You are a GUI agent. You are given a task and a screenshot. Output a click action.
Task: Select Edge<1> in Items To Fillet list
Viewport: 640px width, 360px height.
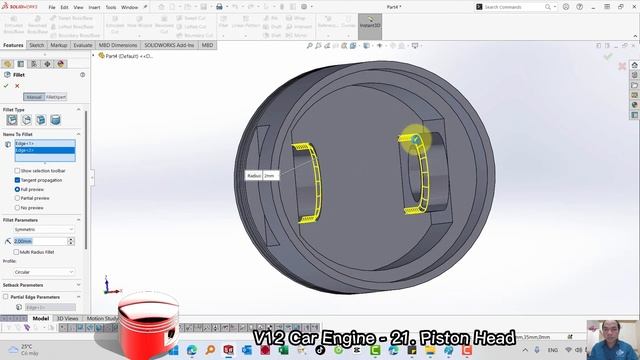pos(45,143)
